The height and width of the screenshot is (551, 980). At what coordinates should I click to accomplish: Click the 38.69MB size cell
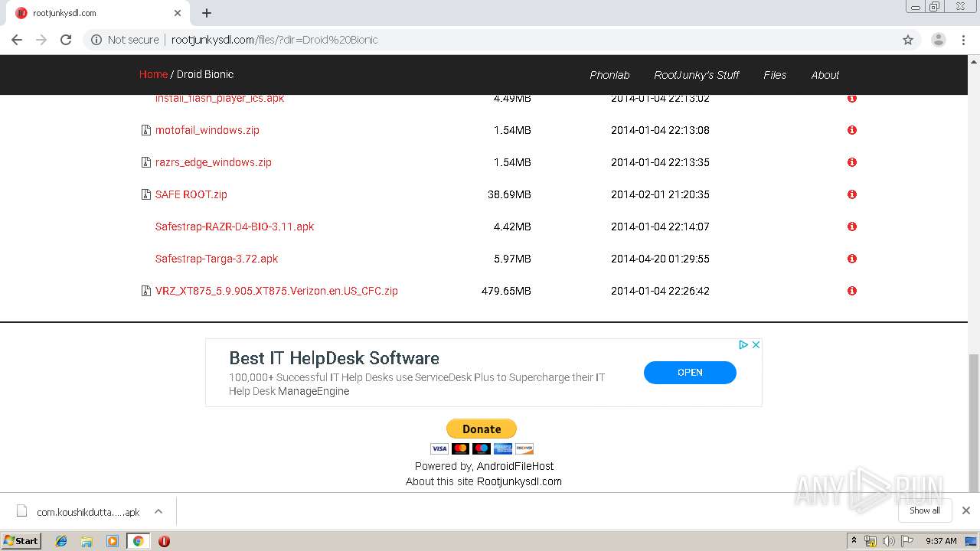(x=509, y=194)
